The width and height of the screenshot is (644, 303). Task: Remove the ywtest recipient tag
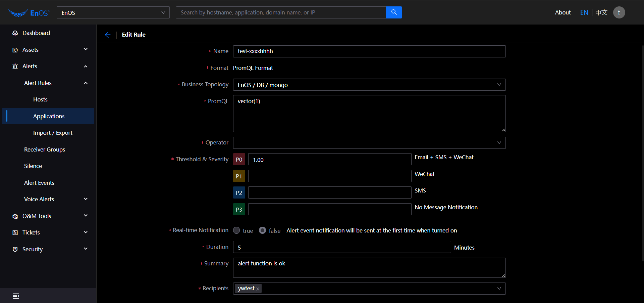tap(258, 289)
